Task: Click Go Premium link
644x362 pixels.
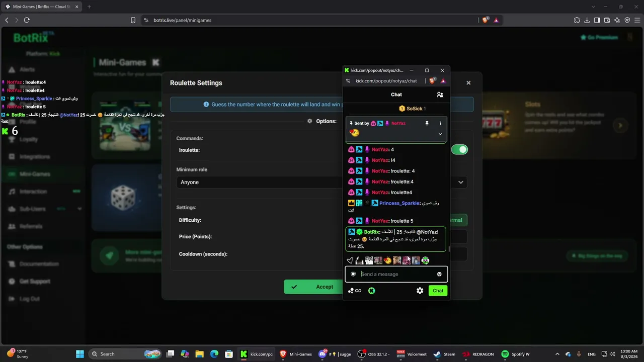Action: pos(599,37)
